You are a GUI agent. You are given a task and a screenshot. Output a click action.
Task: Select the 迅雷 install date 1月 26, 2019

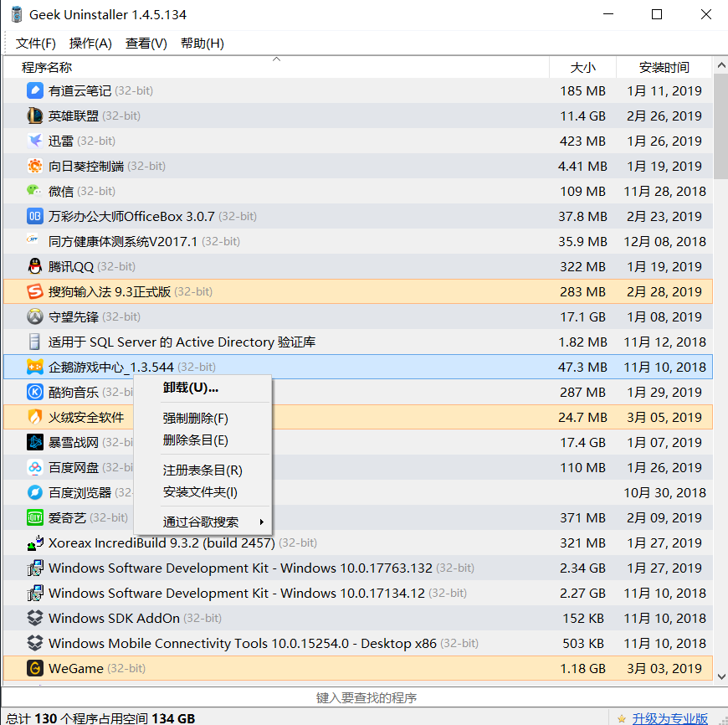pos(664,141)
